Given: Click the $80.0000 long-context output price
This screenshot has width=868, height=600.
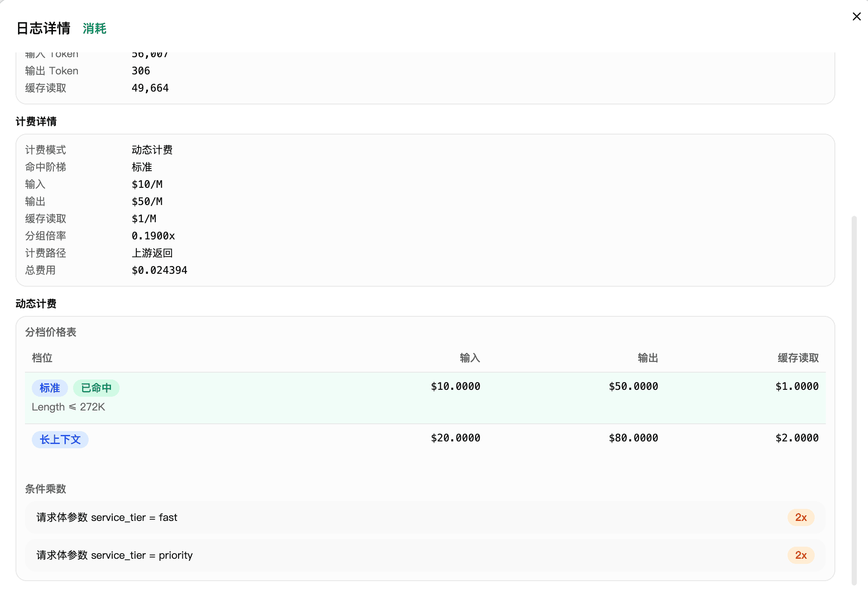Looking at the screenshot, I should [633, 438].
